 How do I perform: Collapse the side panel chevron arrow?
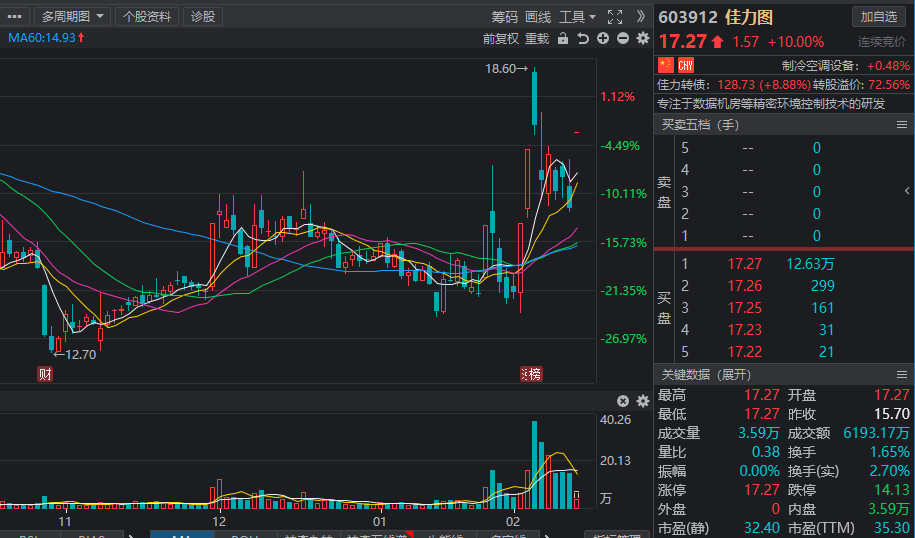[x=907, y=191]
